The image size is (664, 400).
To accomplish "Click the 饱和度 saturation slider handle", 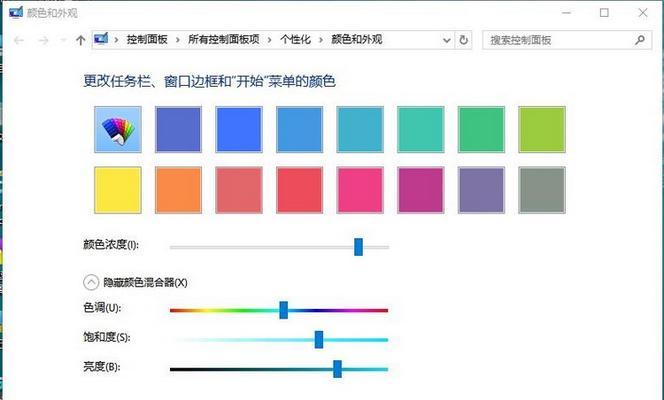I will (x=319, y=339).
